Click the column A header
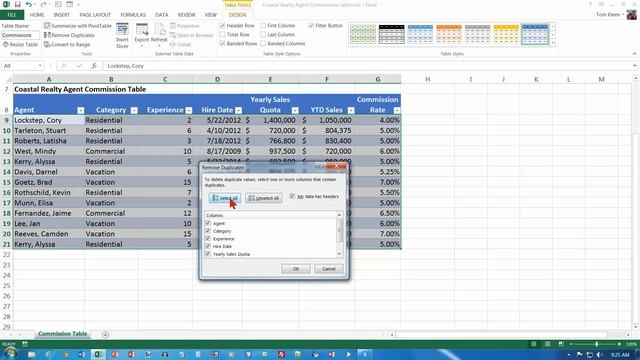 click(x=49, y=79)
